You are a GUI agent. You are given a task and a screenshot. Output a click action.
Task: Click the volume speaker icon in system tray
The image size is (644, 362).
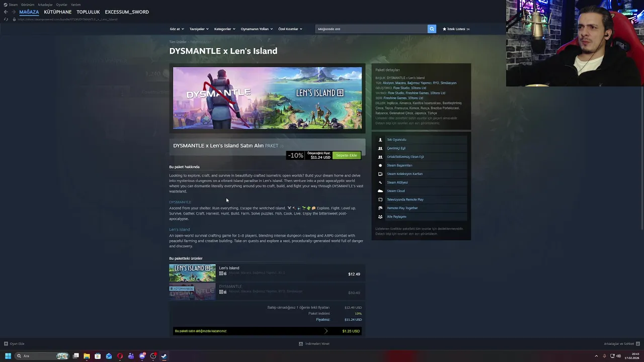[618, 356]
